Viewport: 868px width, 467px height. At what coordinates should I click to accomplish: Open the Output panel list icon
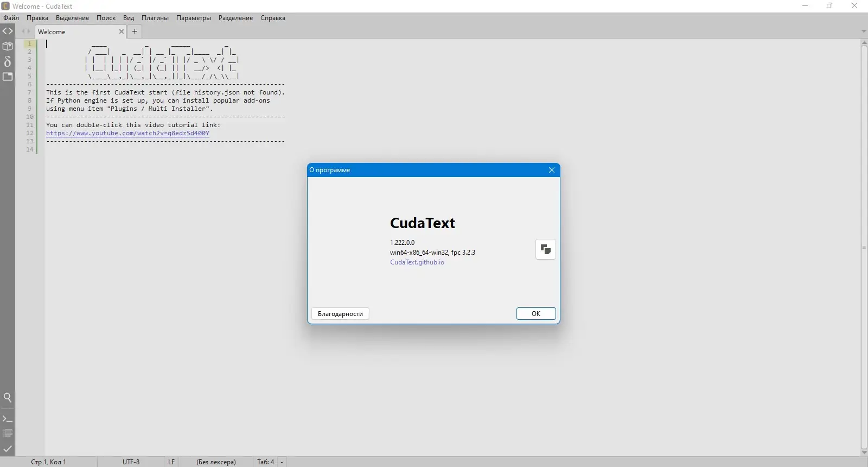(8, 433)
